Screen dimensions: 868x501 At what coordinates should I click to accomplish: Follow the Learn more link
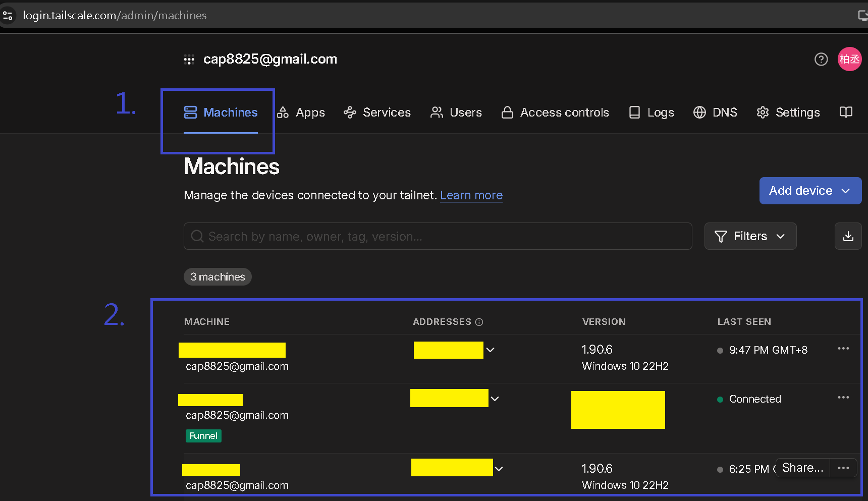pos(471,195)
